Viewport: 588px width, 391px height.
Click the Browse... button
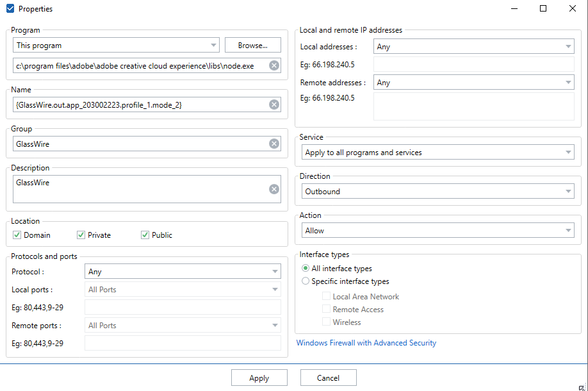click(252, 46)
